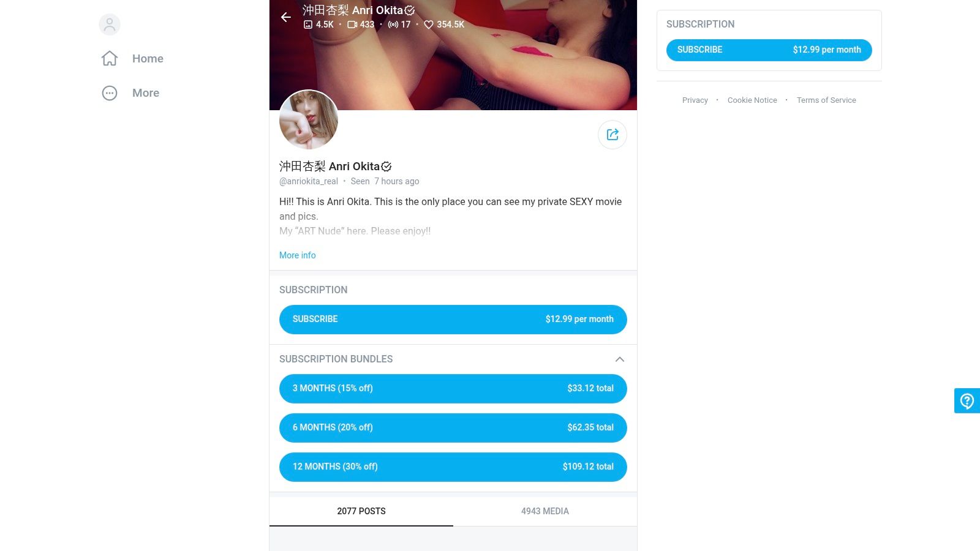Collapse the Subscription Bundles section
The width and height of the screenshot is (980, 551).
[620, 359]
